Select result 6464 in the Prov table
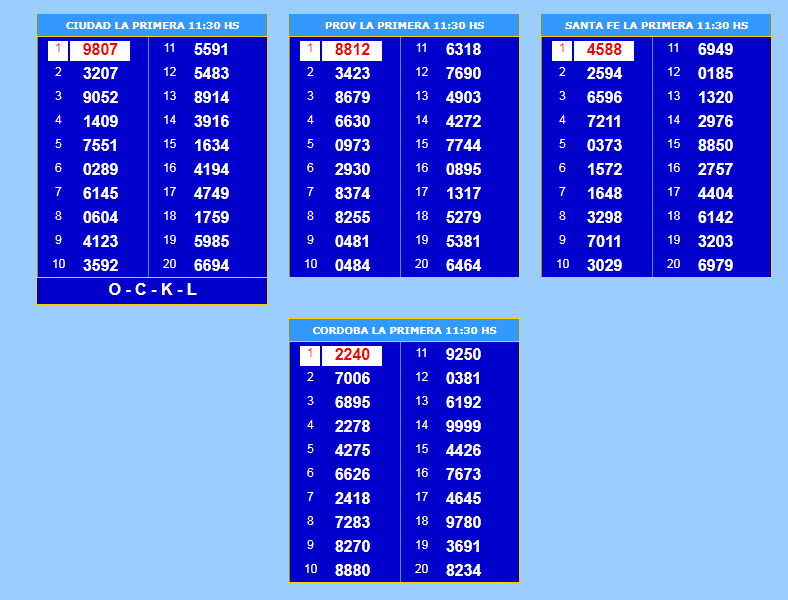The width and height of the screenshot is (788, 600). click(463, 265)
